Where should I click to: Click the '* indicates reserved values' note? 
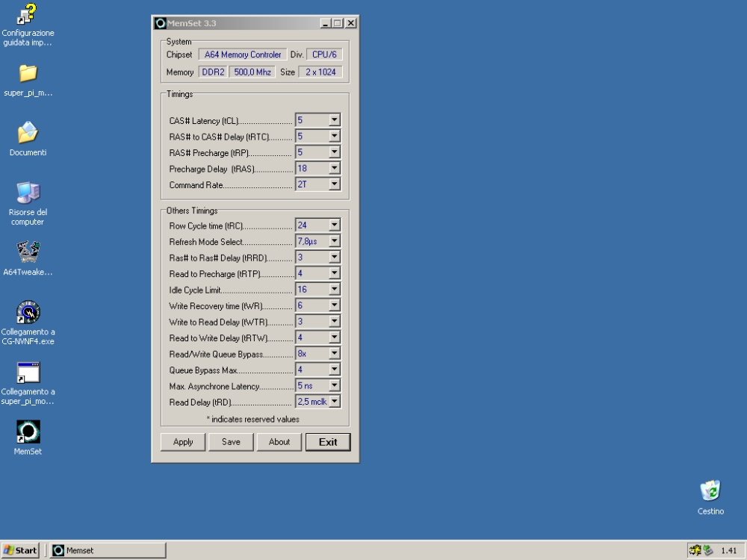pyautogui.click(x=252, y=419)
